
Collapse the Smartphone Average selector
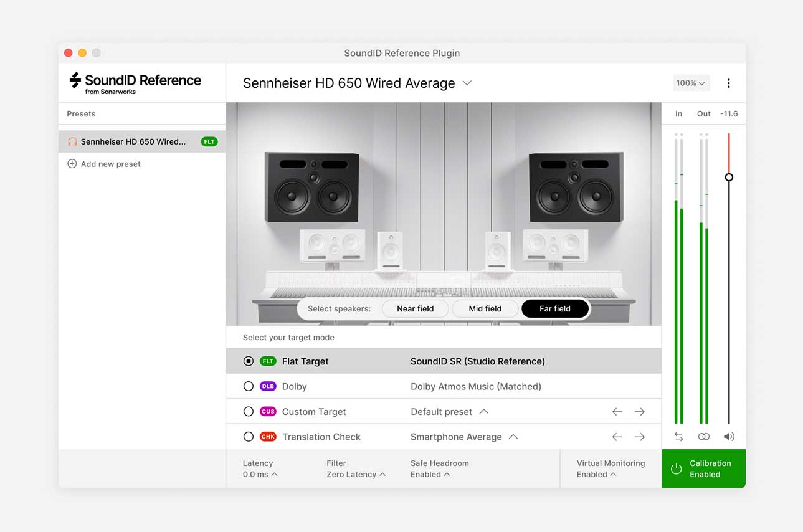pyautogui.click(x=513, y=437)
